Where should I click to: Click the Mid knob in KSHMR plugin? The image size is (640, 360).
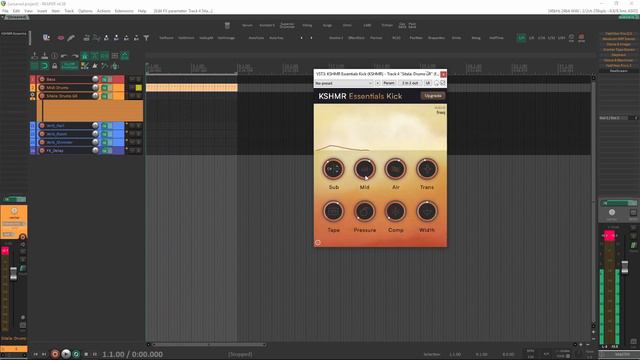point(364,169)
